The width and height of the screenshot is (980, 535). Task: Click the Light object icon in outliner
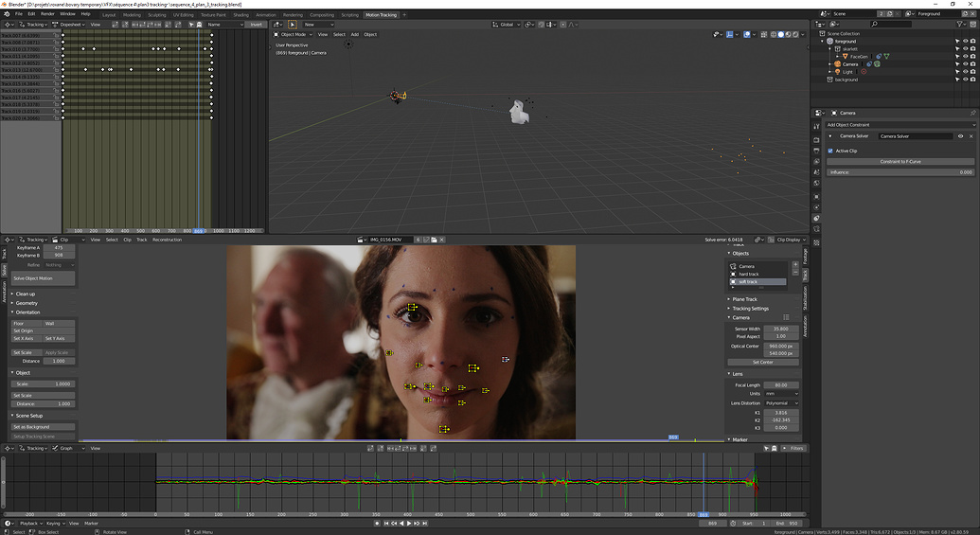(838, 72)
